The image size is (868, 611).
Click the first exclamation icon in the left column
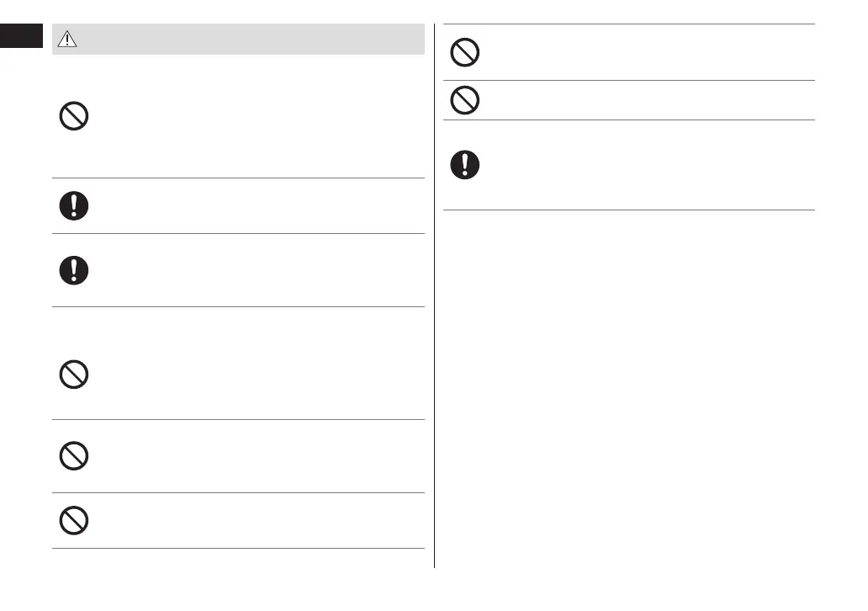click(x=74, y=205)
